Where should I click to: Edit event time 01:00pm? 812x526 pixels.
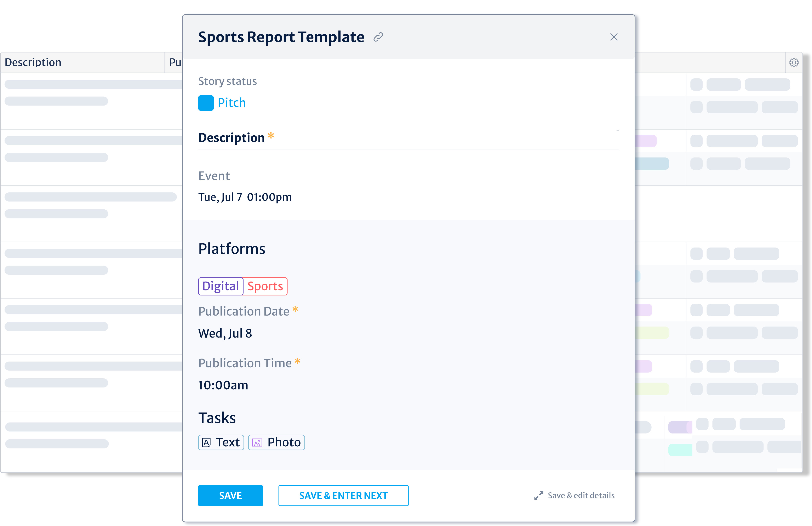click(269, 197)
